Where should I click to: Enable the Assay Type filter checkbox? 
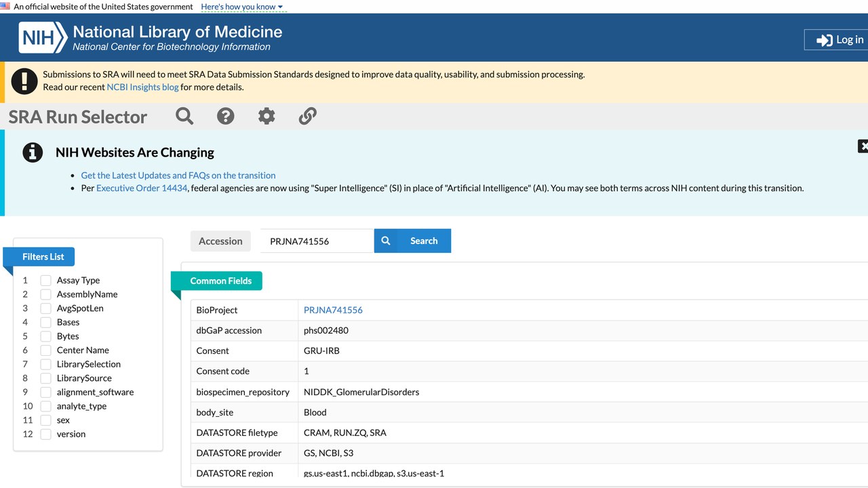point(45,281)
